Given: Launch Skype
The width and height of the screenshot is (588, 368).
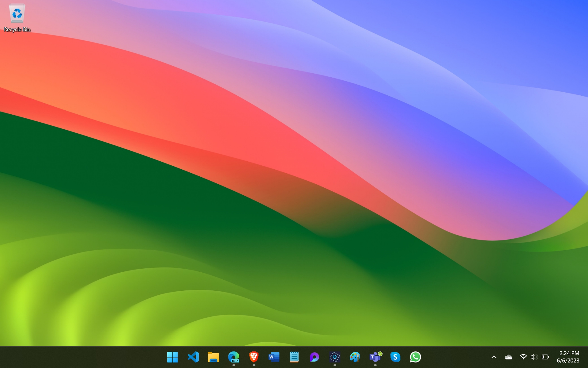Looking at the screenshot, I should pyautogui.click(x=395, y=357).
